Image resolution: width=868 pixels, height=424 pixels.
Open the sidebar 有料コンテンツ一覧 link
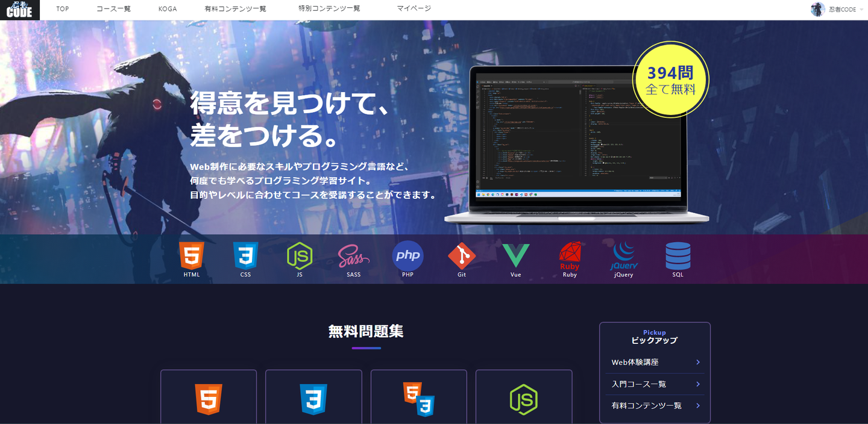[x=646, y=406]
